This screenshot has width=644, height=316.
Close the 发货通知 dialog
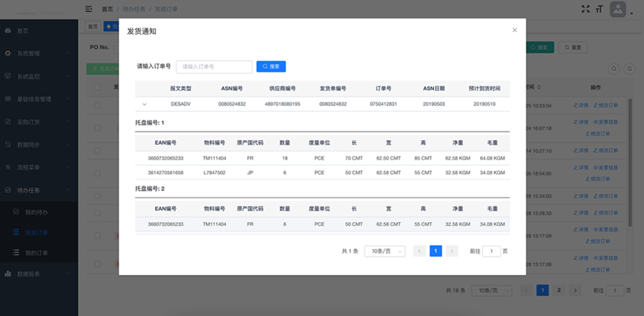tap(514, 31)
